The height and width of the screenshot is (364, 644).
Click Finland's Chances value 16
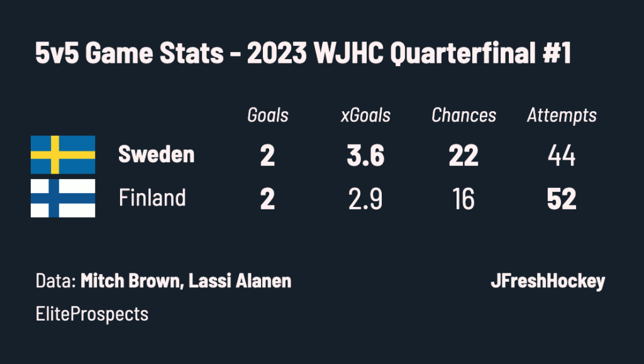[464, 199]
